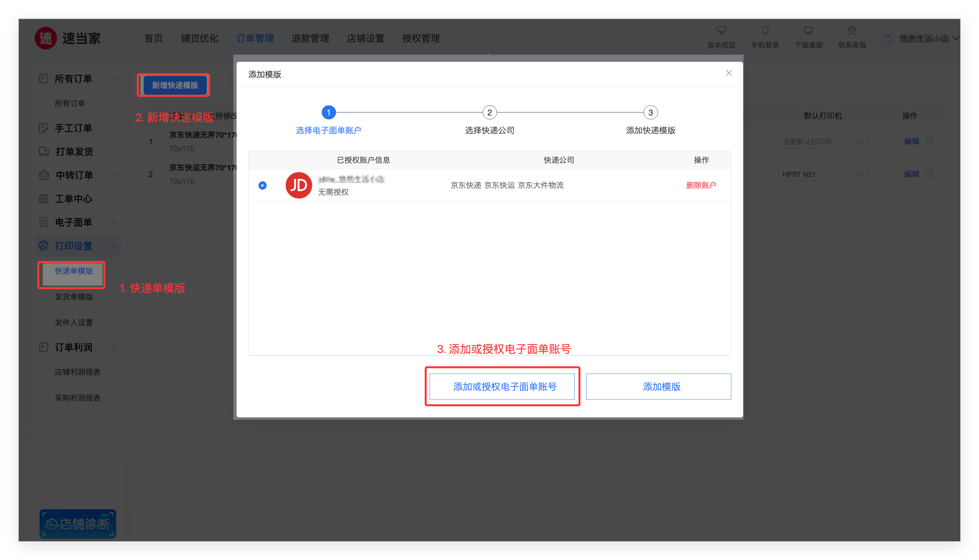Viewport: 979px width, 560px height.
Task: Go to 店铺设置 in top navigation
Action: pyautogui.click(x=365, y=39)
